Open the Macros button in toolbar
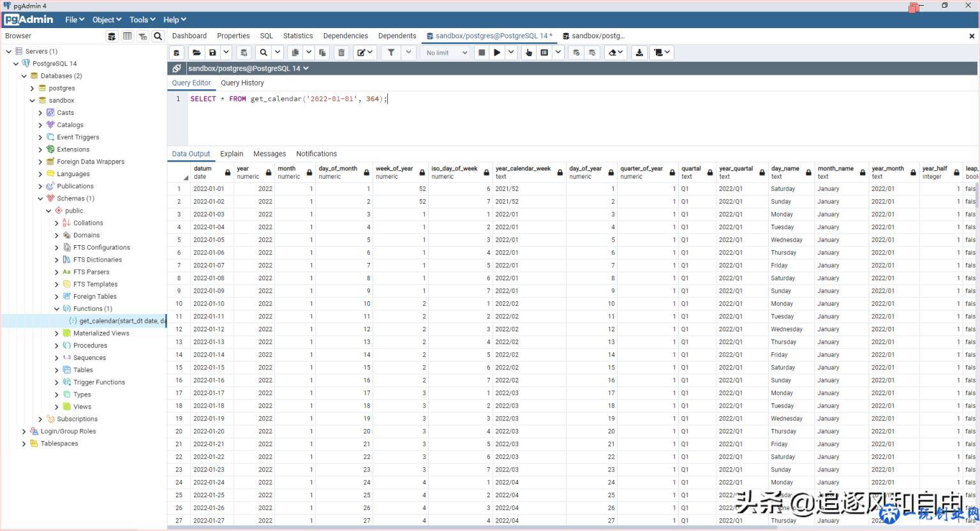980x531 pixels. point(662,52)
